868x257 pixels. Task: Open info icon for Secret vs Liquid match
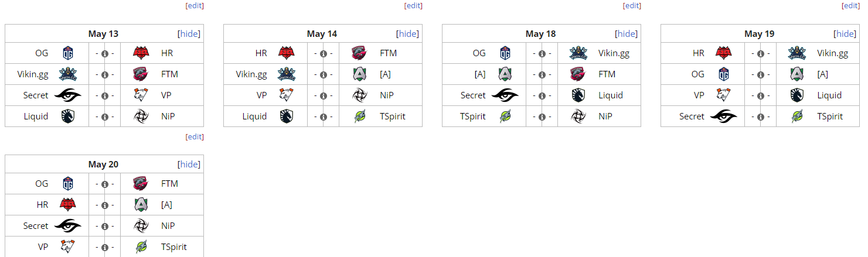pos(542,95)
